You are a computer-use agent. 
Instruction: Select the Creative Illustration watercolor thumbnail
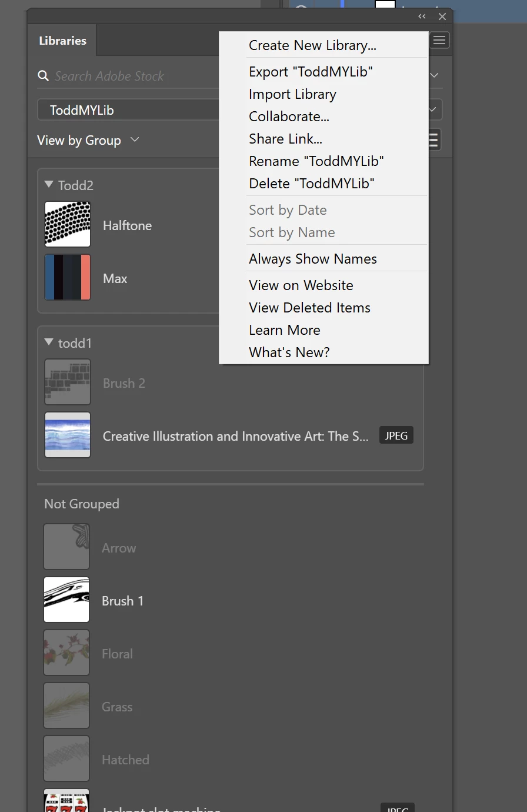pyautogui.click(x=68, y=435)
